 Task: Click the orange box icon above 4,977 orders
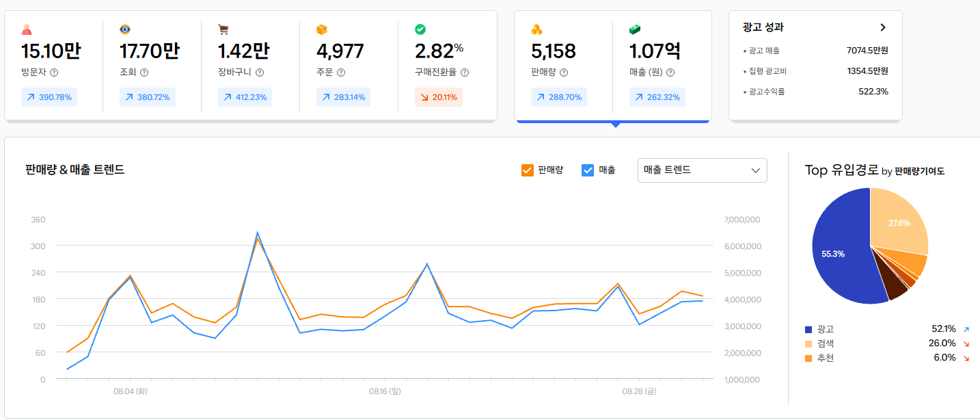click(322, 29)
